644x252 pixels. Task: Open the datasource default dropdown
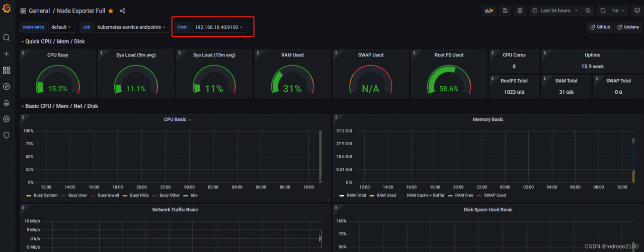point(61,27)
